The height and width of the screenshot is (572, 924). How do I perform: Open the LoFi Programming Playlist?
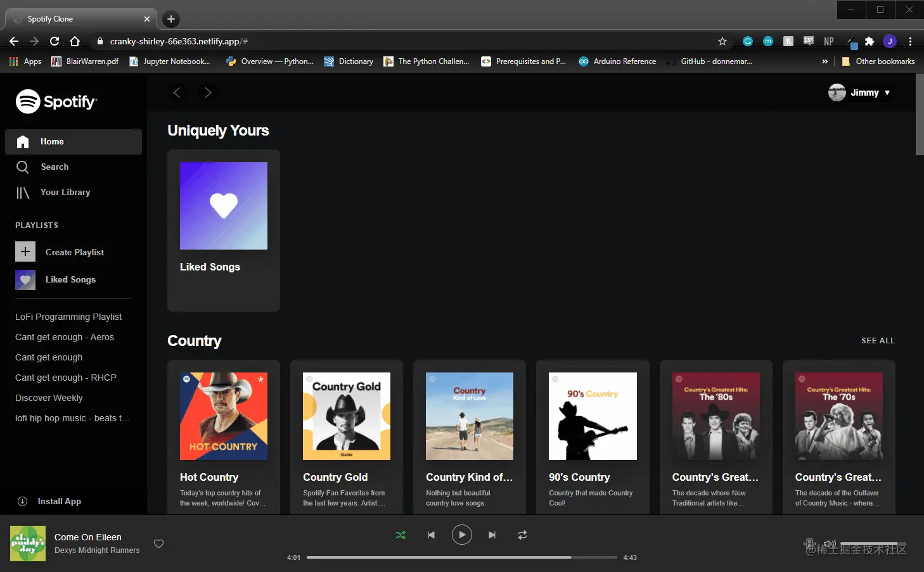68,317
